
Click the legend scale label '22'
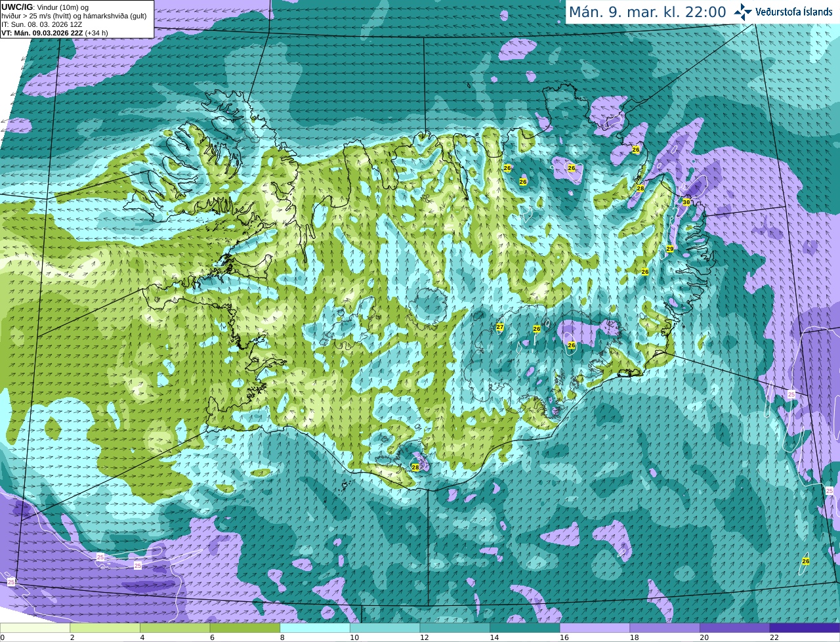[x=774, y=637]
